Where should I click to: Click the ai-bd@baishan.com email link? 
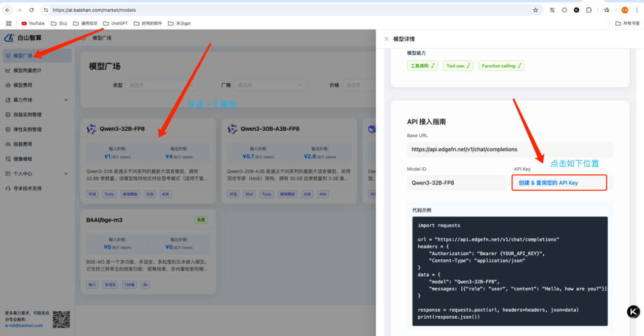24,325
